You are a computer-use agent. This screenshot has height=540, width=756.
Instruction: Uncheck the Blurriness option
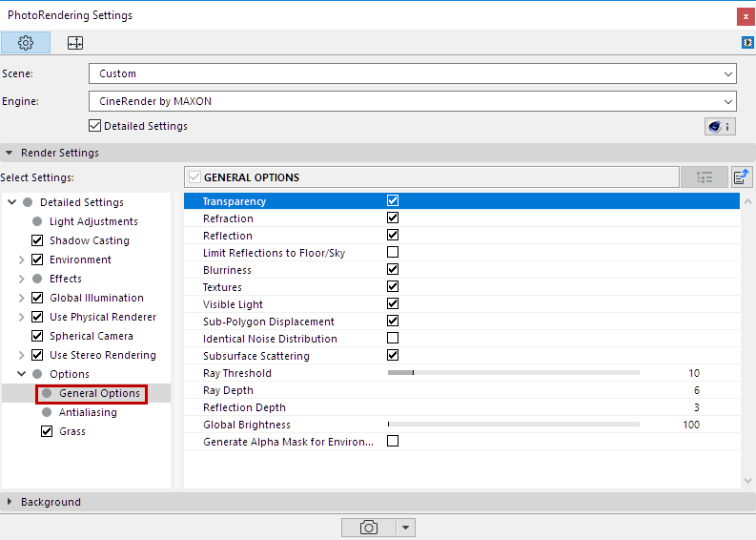(393, 269)
